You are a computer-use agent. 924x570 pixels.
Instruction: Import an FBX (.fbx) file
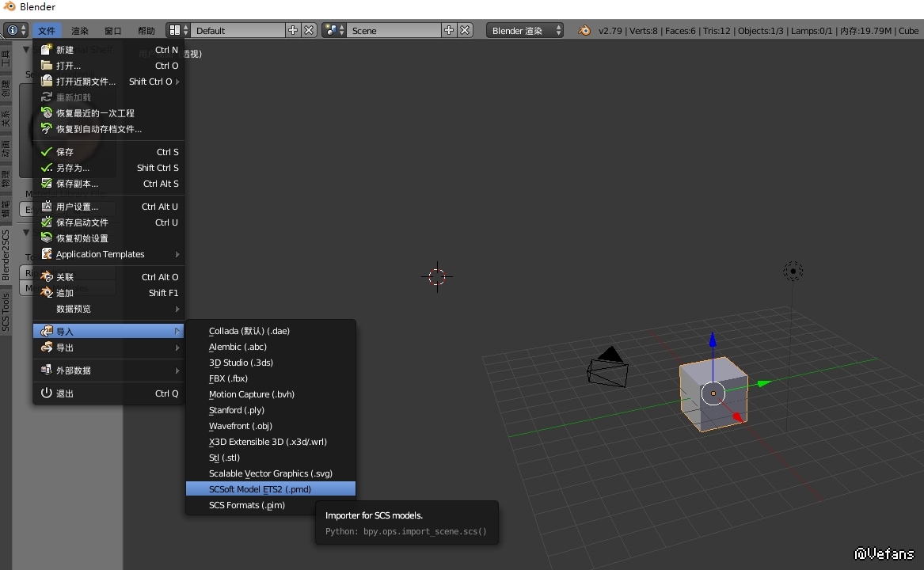tap(229, 378)
